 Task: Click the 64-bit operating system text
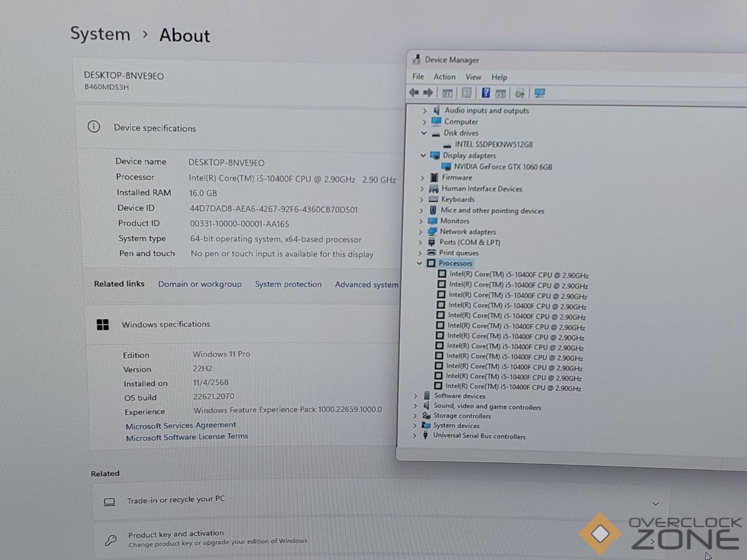click(276, 239)
